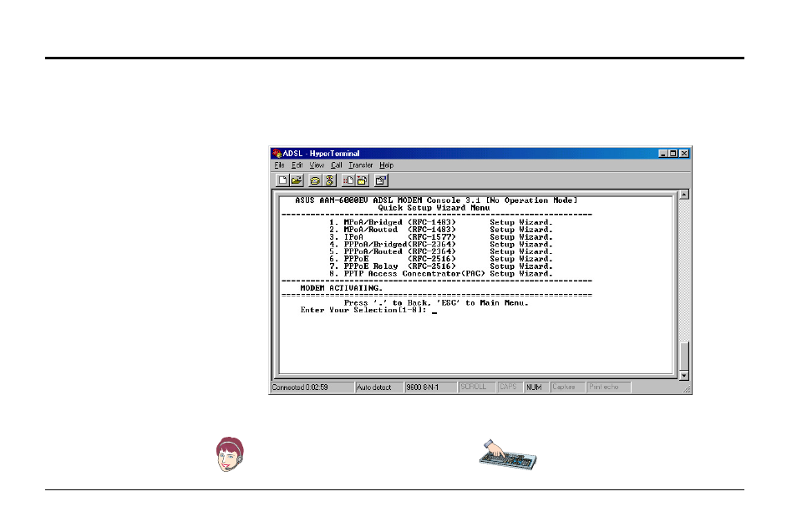Click the 'Enter Your Selection[1-8]:' prompt

tap(363, 310)
